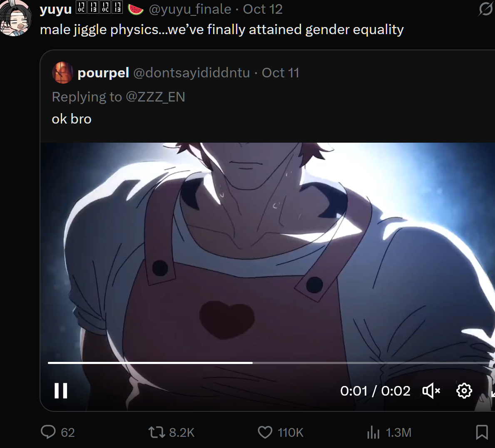Open quoted post text 'ok bro'
Viewport: 495px width, 448px height.
(x=71, y=119)
